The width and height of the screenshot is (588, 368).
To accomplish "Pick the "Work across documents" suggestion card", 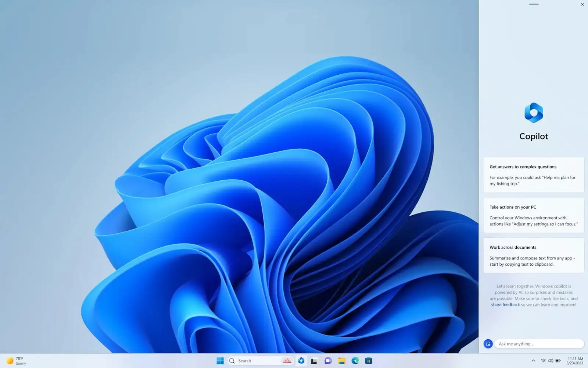I will pyautogui.click(x=534, y=255).
